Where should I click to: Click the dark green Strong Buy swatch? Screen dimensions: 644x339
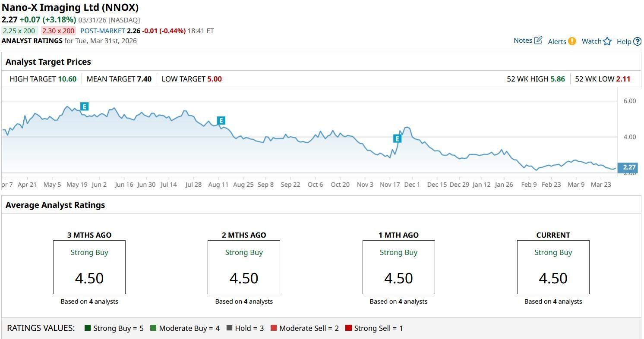pyautogui.click(x=88, y=328)
